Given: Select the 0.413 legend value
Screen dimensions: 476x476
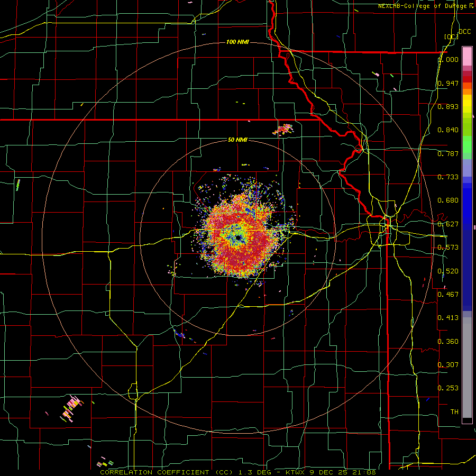Looking at the screenshot, I should point(448,317).
